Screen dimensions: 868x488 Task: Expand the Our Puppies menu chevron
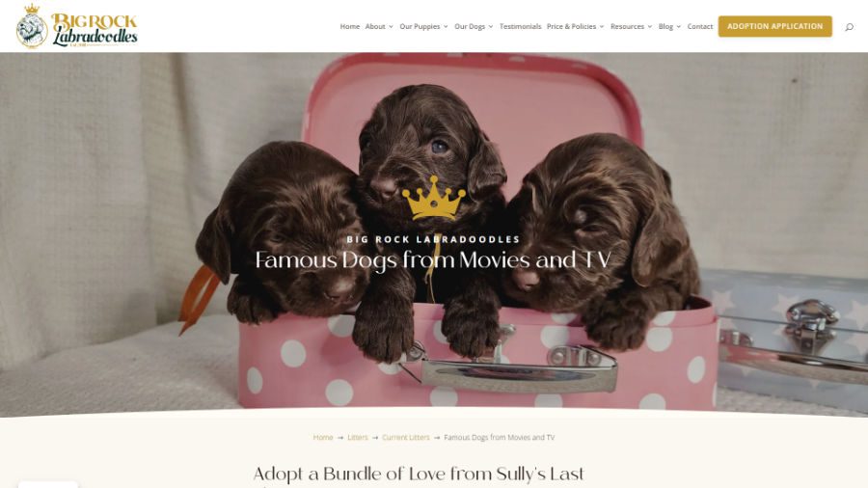click(x=446, y=27)
